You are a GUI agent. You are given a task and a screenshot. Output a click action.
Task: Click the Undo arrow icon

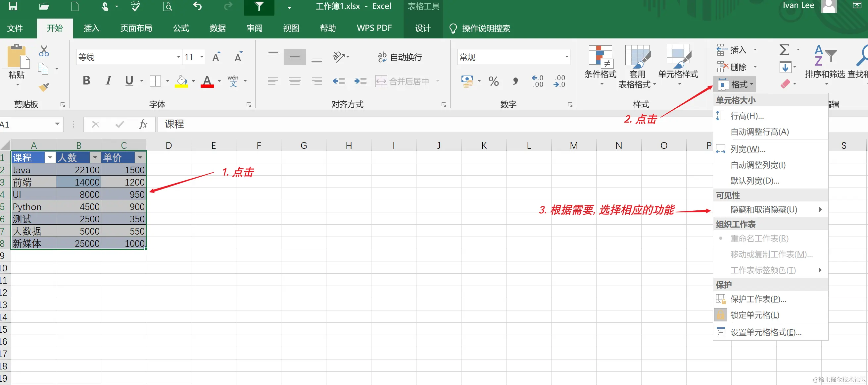[198, 6]
